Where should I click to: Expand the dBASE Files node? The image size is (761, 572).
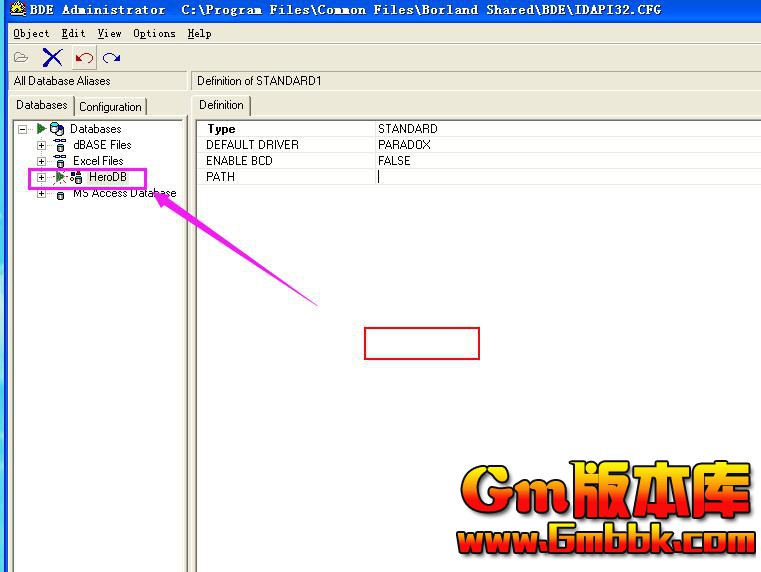tap(41, 145)
